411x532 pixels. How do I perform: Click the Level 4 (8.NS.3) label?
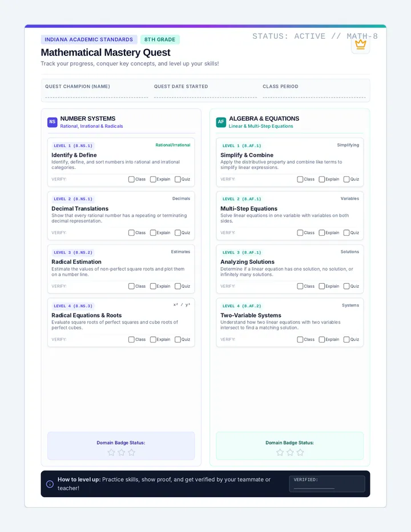73,306
